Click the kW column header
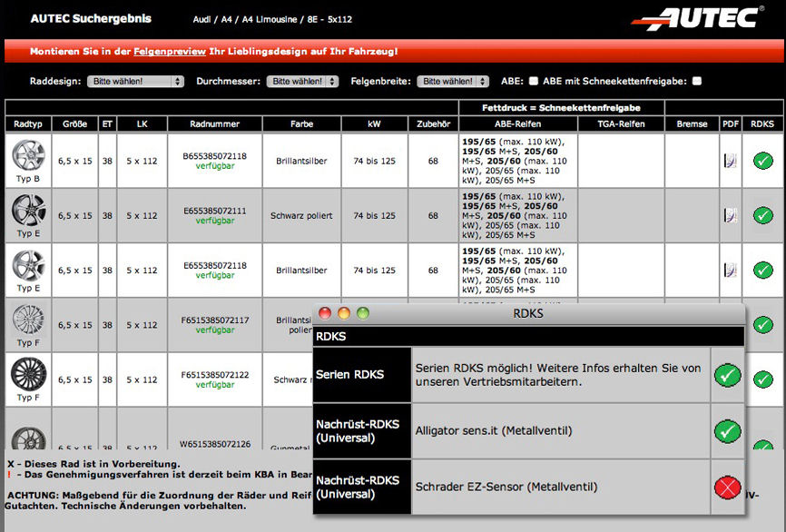 (x=375, y=123)
